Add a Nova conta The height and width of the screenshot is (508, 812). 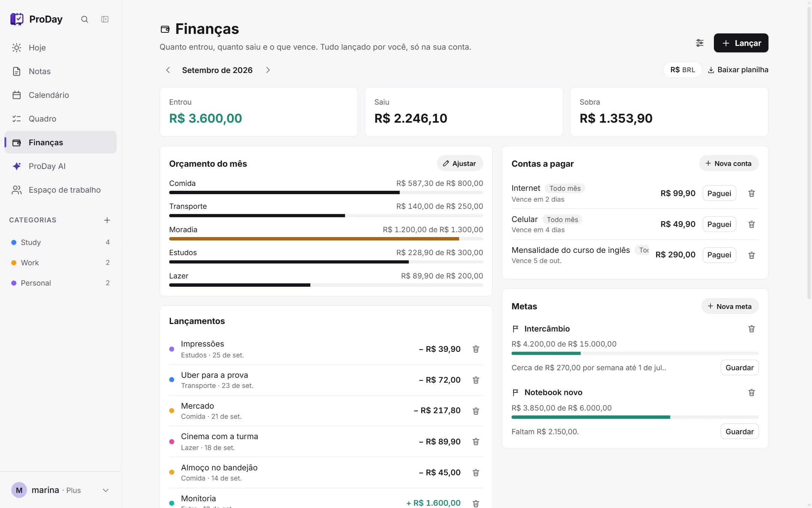[x=729, y=163]
